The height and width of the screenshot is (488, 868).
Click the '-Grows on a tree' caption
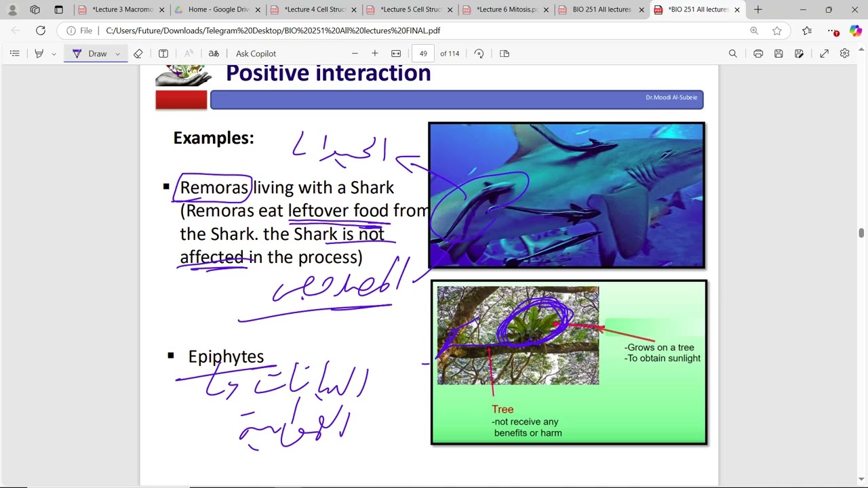(659, 348)
